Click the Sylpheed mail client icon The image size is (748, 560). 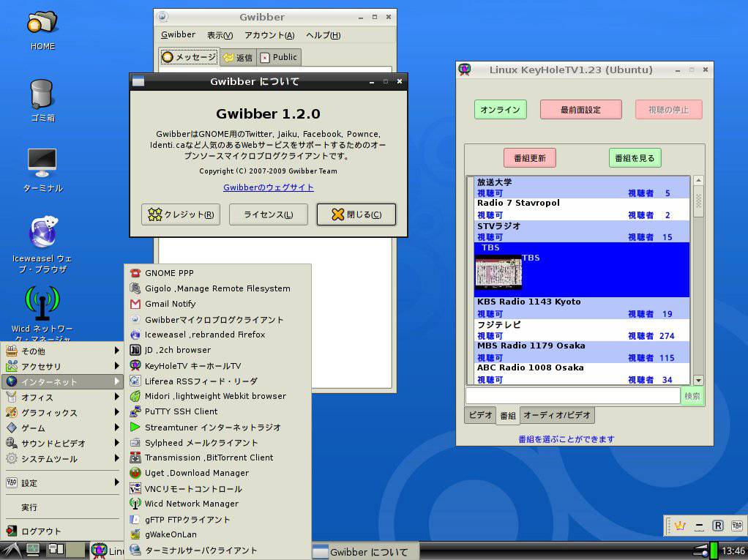(135, 442)
